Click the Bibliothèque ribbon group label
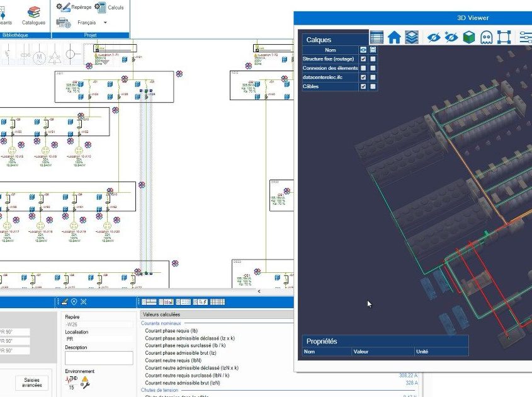The height and width of the screenshot is (397, 532). click(x=15, y=35)
